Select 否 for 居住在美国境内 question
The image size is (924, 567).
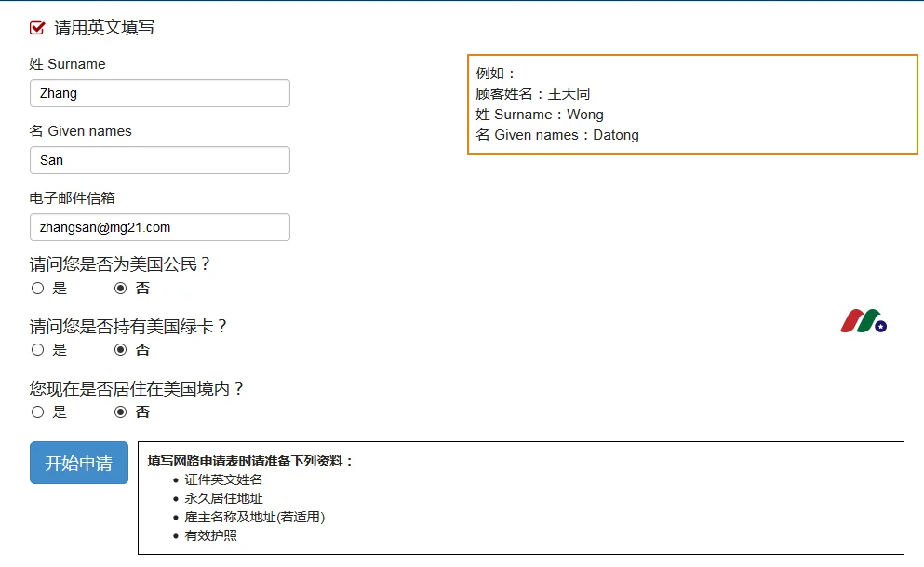pos(120,412)
